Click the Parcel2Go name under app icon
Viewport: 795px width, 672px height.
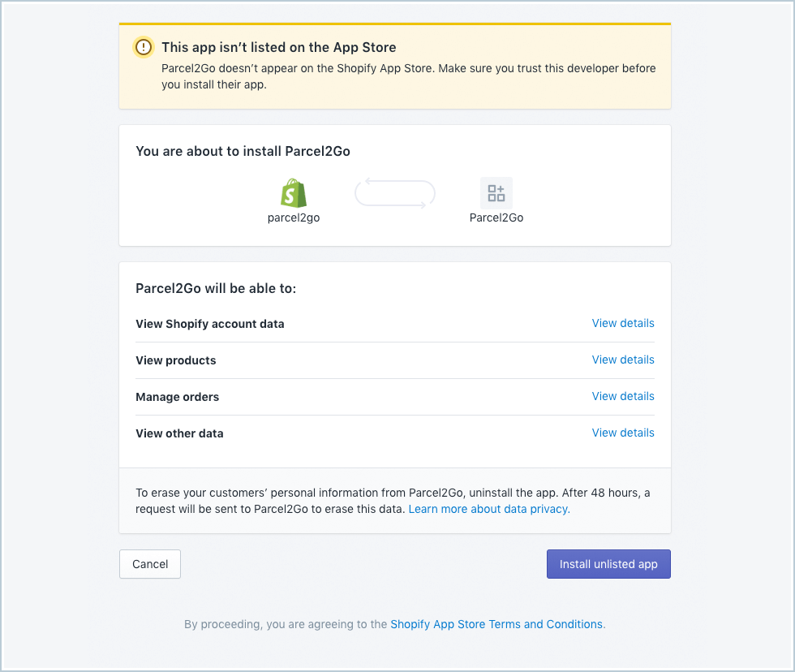click(496, 218)
